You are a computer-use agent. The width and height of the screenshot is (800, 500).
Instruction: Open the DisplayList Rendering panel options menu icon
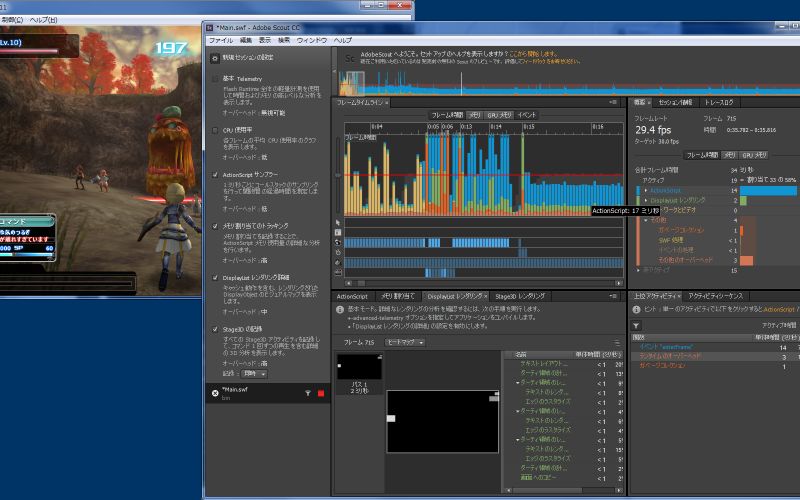[615, 297]
